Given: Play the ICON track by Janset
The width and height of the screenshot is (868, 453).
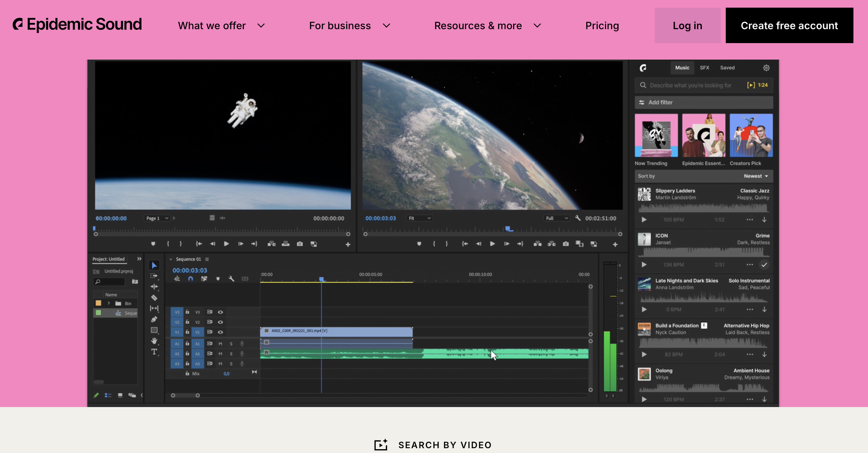Looking at the screenshot, I should click(x=644, y=265).
